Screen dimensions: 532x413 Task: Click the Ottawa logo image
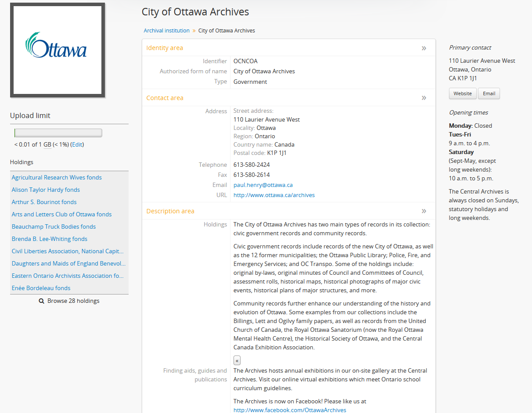[58, 50]
